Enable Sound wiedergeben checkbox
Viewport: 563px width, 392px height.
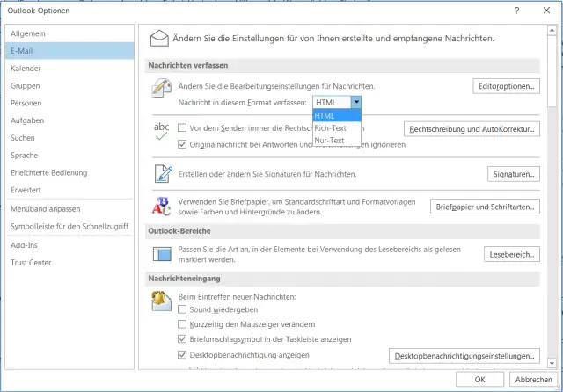tap(182, 309)
